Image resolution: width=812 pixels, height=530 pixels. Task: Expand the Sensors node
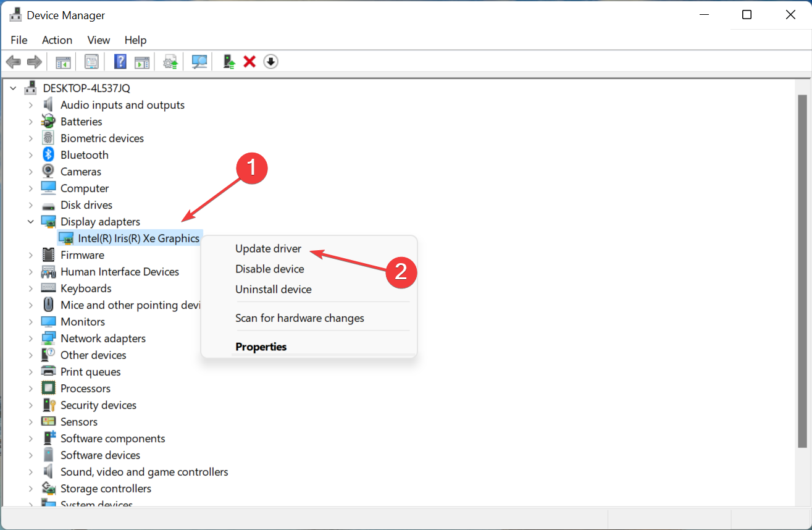click(x=30, y=422)
